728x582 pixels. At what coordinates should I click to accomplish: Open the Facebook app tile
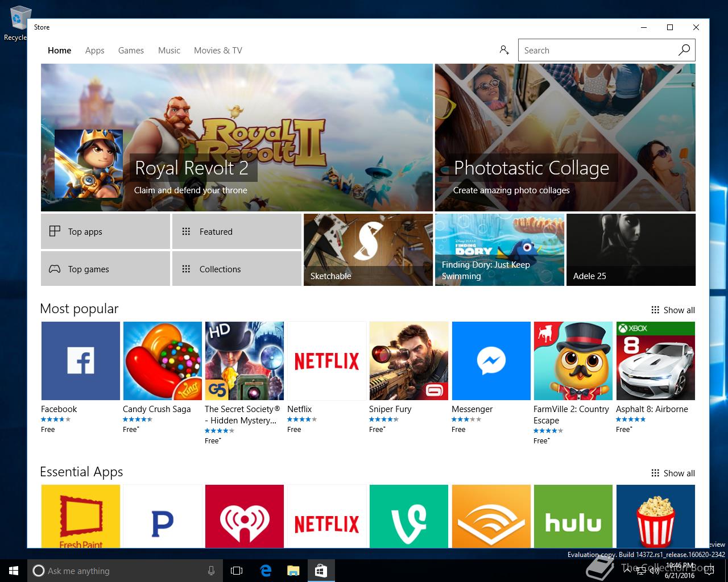click(80, 361)
